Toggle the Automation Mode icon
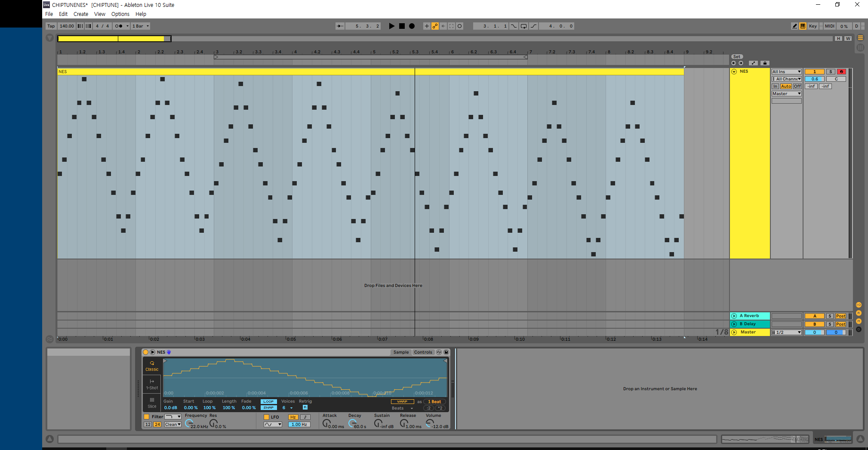Screen dimensions: 868x450 coord(753,63)
